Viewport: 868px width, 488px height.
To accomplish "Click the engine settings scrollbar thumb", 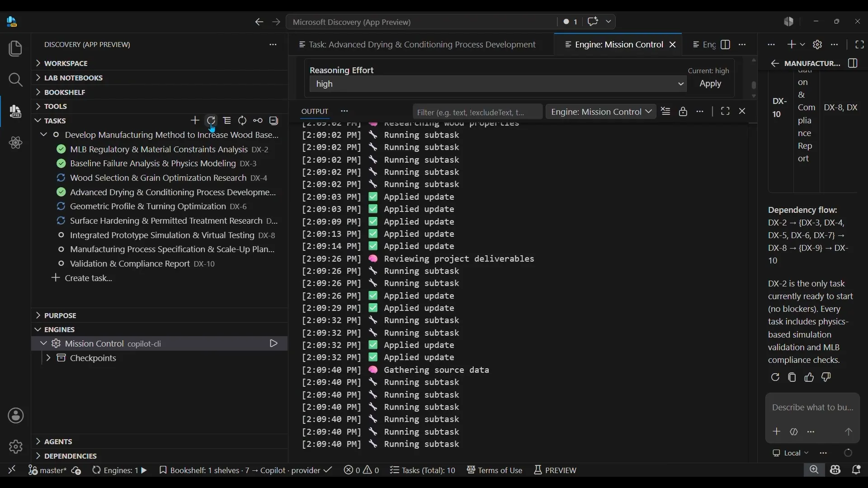I will (754, 85).
